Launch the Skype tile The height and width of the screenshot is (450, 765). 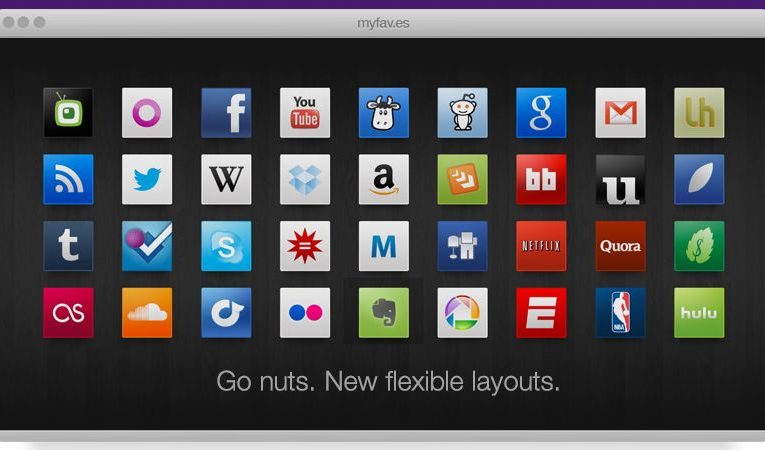(x=226, y=246)
